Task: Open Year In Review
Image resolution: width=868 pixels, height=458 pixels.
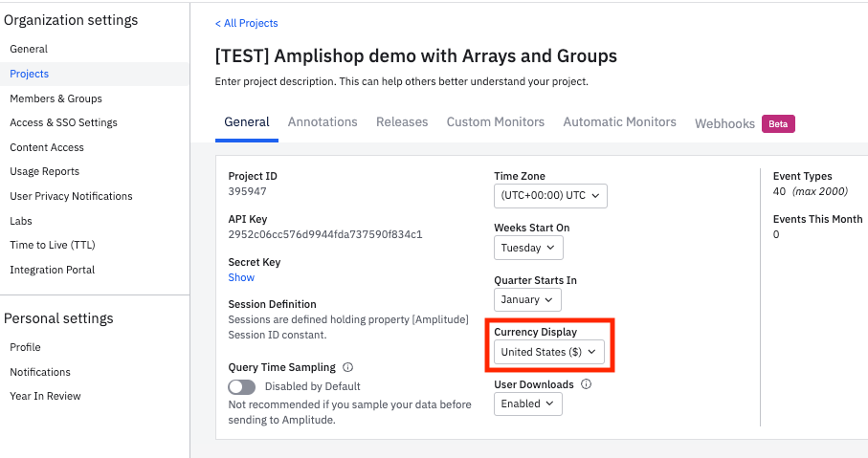Action: point(45,396)
